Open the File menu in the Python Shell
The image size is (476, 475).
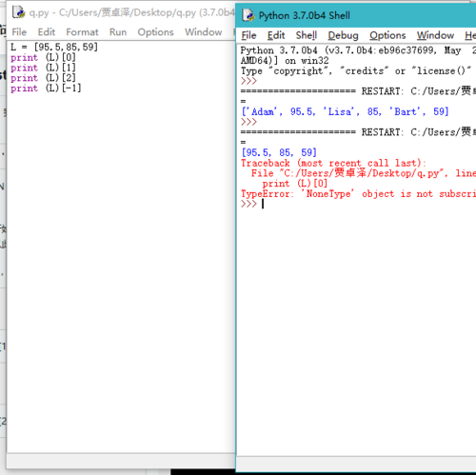pos(248,35)
